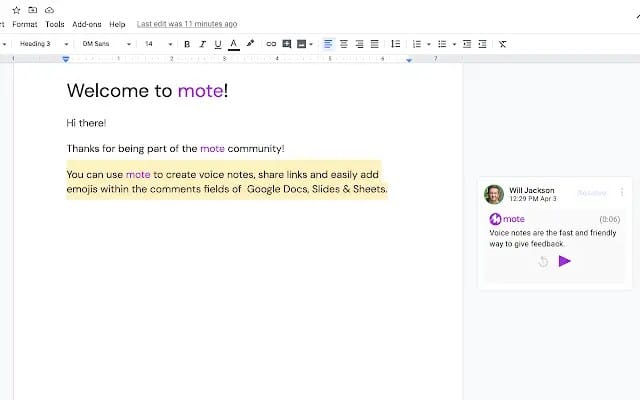Toggle underline formatting
Viewport: 640px width, 400px height.
(x=217, y=44)
